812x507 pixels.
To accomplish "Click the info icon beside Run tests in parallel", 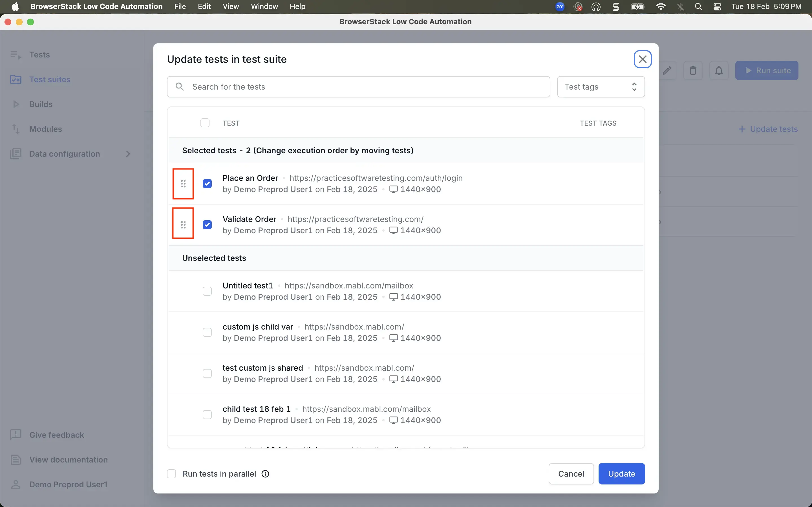I will pos(265,474).
